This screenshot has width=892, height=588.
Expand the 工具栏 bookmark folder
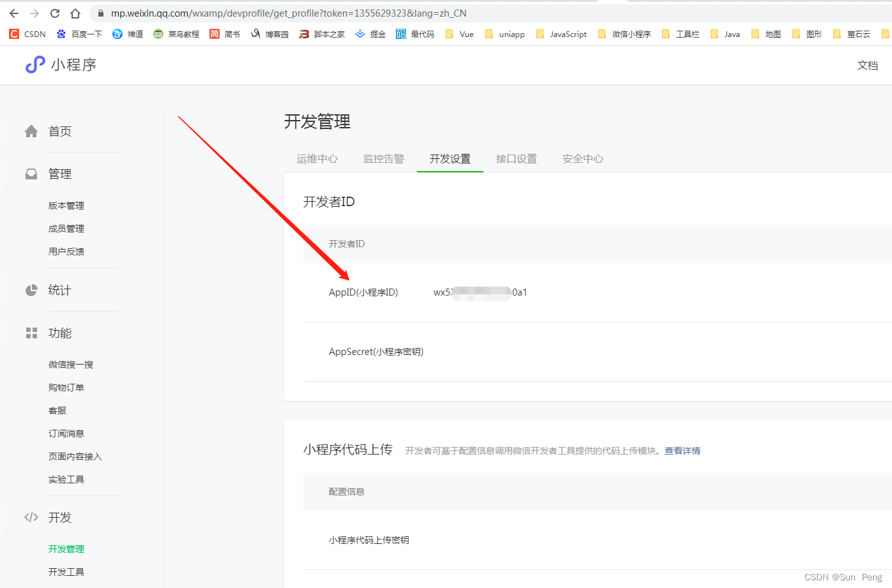(681, 34)
